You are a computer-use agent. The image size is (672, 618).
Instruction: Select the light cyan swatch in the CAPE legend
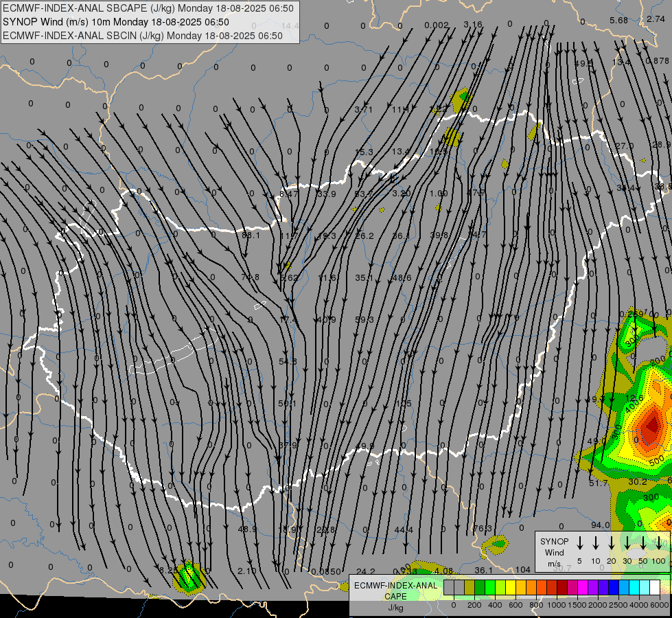tap(644, 587)
